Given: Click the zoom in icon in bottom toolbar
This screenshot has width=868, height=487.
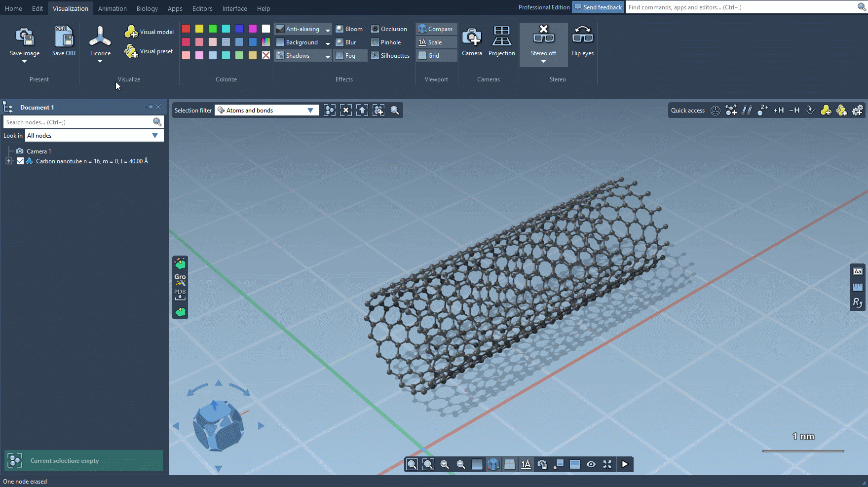Looking at the screenshot, I should (445, 464).
